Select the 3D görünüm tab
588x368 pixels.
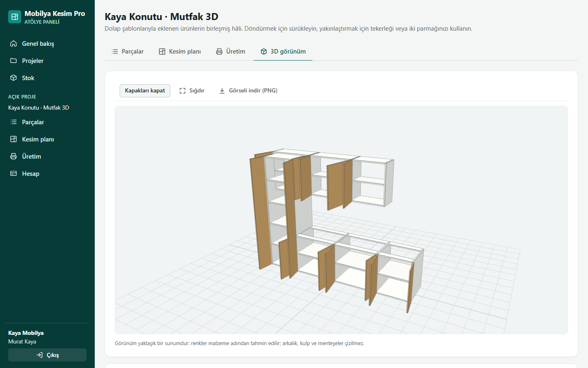click(283, 52)
